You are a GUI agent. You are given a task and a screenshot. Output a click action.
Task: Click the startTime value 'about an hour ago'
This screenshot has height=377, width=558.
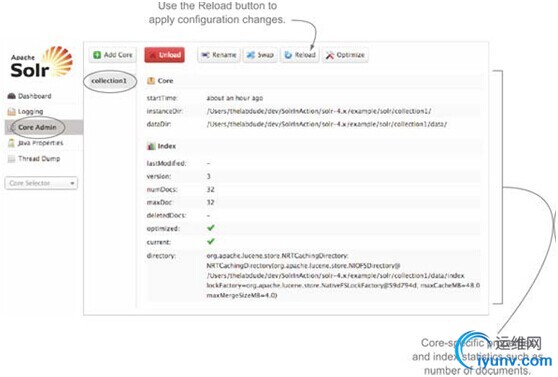point(235,98)
